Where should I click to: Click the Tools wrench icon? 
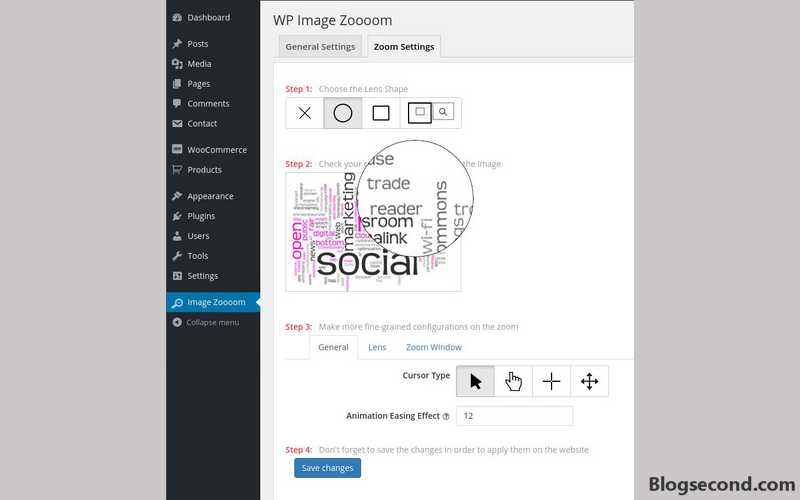pyautogui.click(x=177, y=256)
